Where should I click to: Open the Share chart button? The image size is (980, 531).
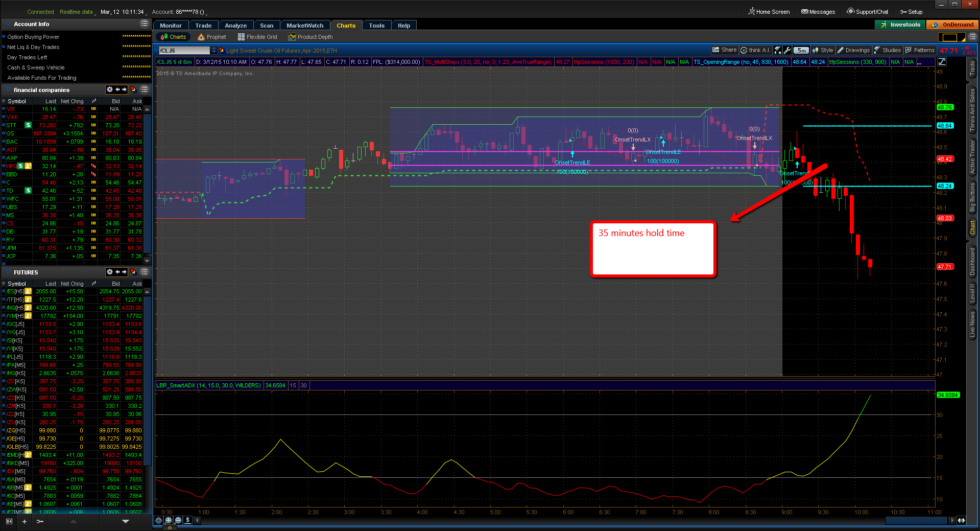(725, 50)
